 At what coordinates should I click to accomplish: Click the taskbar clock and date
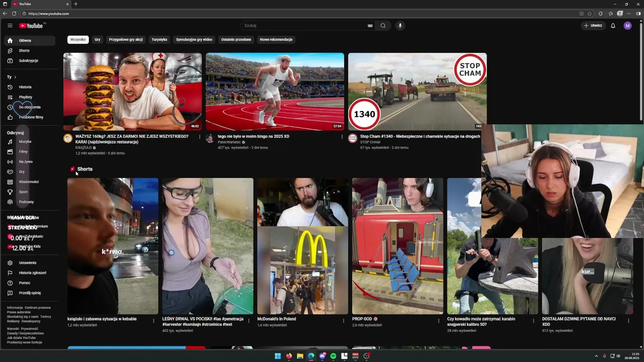[631, 356]
